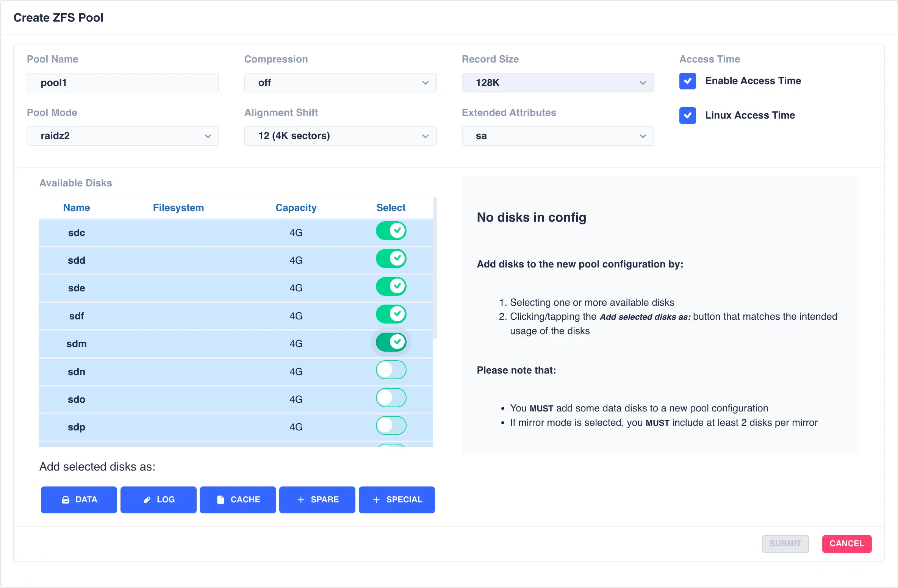Click the pencil icon on LOG button
This screenshot has width=898, height=588.
(x=147, y=500)
